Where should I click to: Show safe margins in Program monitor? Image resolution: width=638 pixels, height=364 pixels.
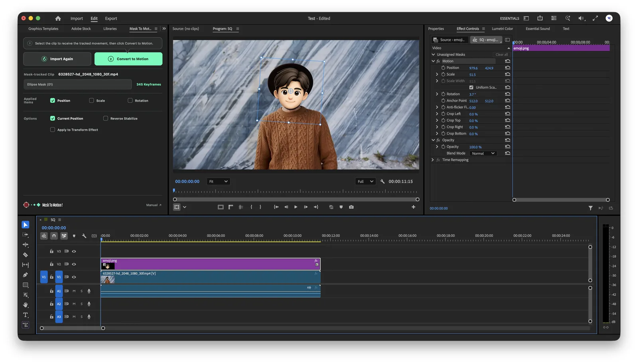(x=221, y=207)
